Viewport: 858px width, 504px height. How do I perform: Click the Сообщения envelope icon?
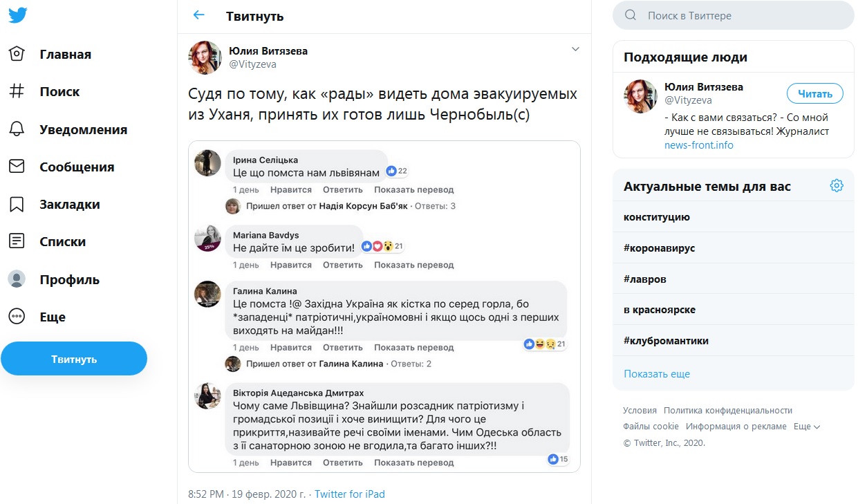tap(17, 167)
